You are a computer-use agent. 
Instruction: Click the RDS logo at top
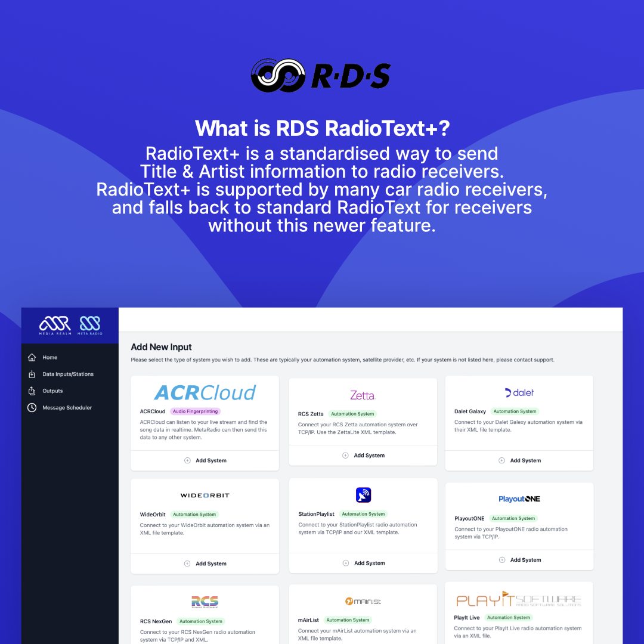tap(321, 76)
